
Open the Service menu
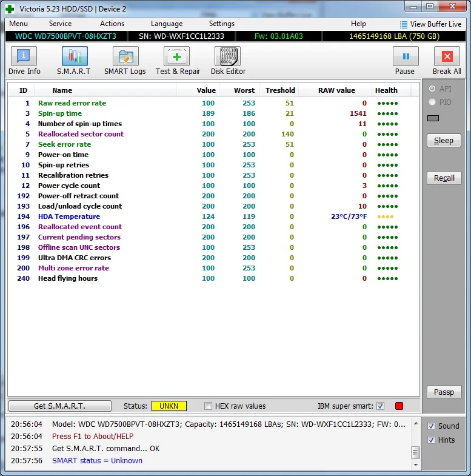coord(60,24)
